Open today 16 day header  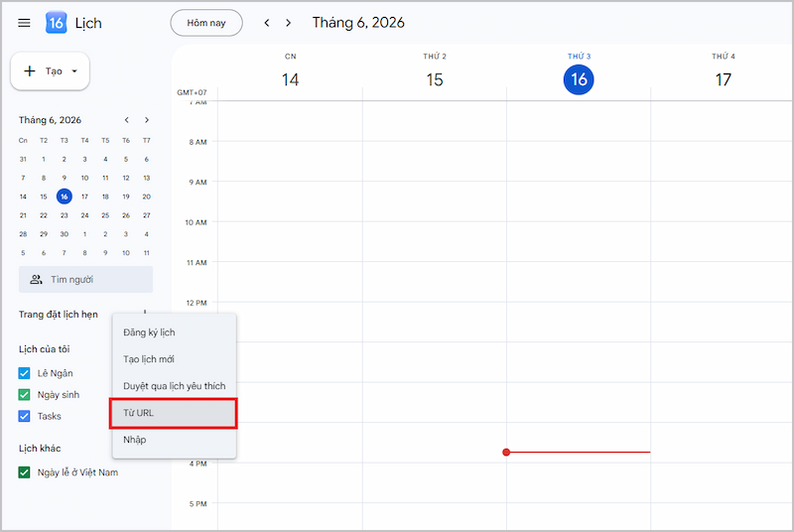pos(579,79)
